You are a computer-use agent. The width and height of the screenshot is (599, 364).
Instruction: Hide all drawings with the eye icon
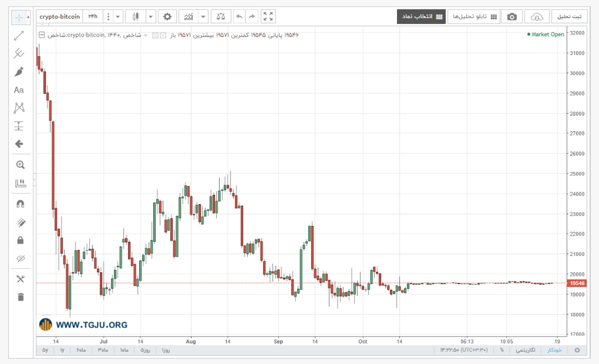[21, 258]
